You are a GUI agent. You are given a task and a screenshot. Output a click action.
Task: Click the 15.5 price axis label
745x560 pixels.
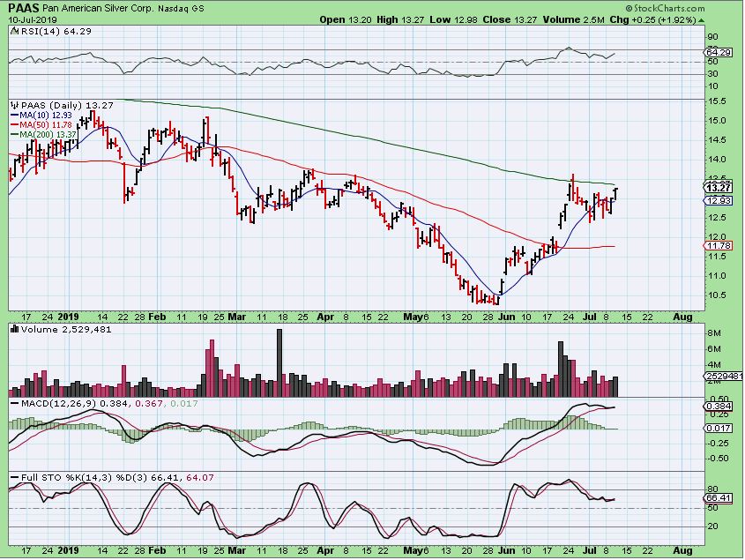pyautogui.click(x=717, y=101)
